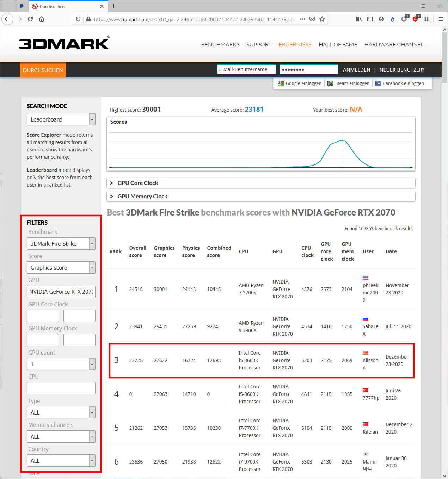Click the Graphics score column header
448x479 pixels.
pos(164,251)
